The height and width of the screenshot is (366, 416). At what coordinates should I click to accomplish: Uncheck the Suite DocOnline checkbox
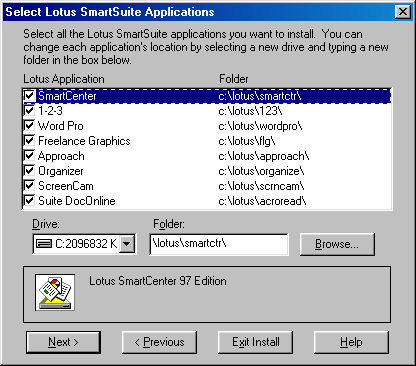(29, 200)
